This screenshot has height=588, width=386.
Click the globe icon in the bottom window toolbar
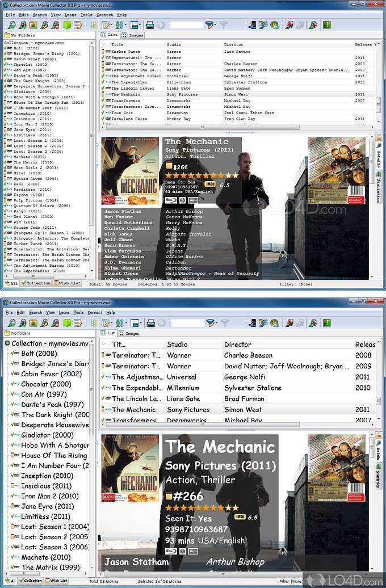click(x=274, y=323)
